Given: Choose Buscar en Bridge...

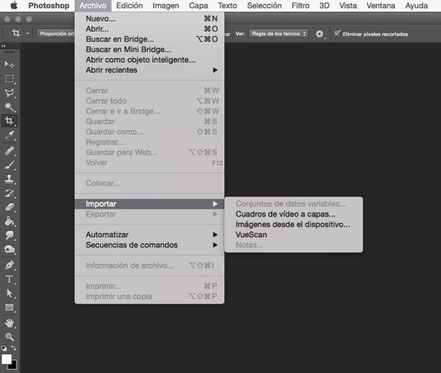Looking at the screenshot, I should [x=150, y=39].
